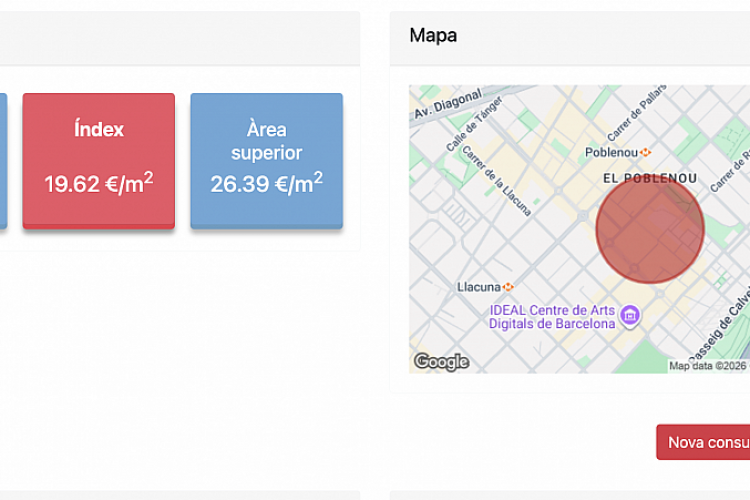The height and width of the screenshot is (500, 750).
Task: Click the IDEAL Centre museum pin icon
Action: coord(630,316)
